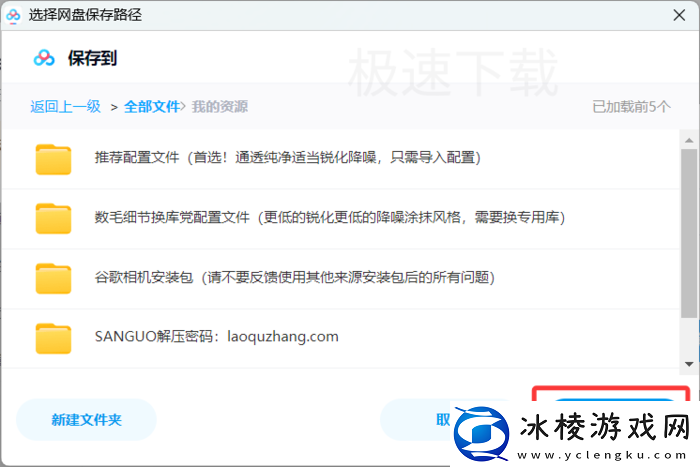Select row text 谷歌相机安装包 (请不要反馈
This screenshot has width=700, height=467.
[295, 277]
